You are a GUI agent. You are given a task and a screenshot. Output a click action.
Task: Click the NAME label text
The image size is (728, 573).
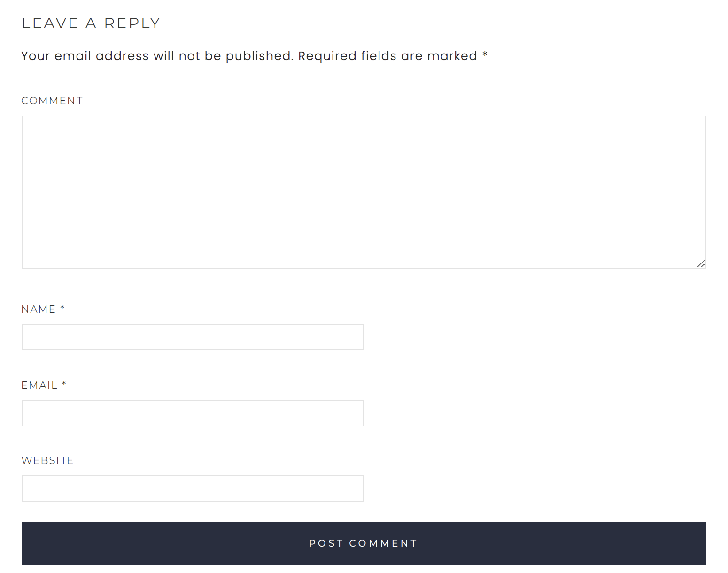[x=38, y=309]
